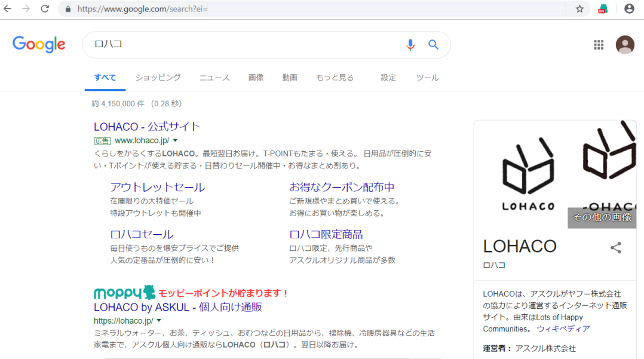Switch to the 動画 tab
The image size is (644, 359).
click(x=290, y=78)
